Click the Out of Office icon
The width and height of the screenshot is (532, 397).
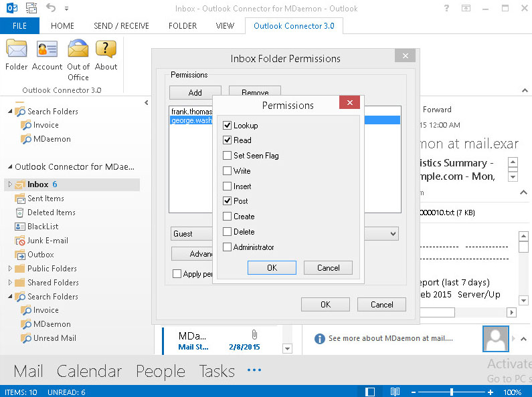(x=78, y=51)
